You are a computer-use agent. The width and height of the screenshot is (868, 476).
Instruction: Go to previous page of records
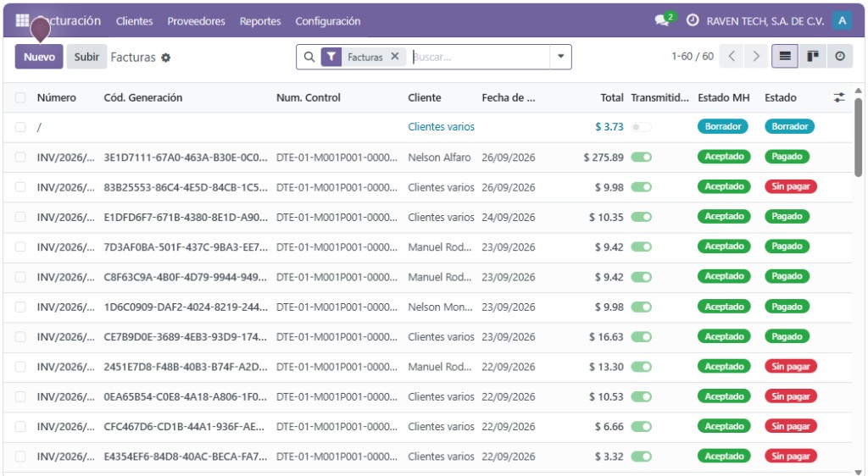[732, 57]
